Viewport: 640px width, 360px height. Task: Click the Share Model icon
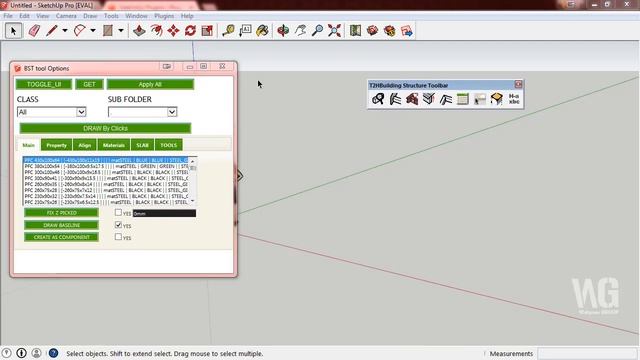coord(389,31)
